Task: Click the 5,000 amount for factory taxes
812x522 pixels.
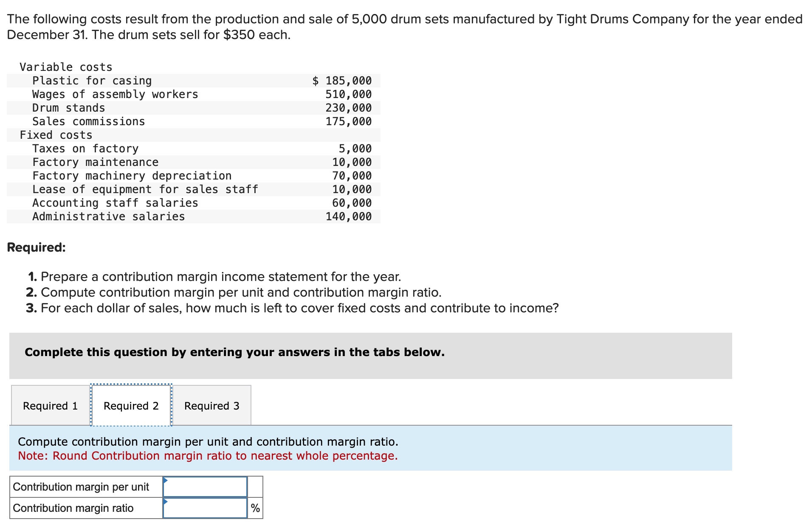Action: point(355,149)
